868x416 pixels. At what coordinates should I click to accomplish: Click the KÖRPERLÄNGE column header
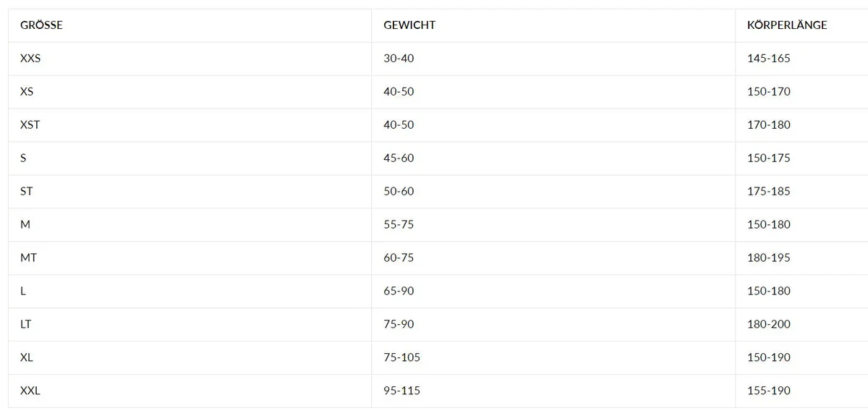(x=787, y=25)
